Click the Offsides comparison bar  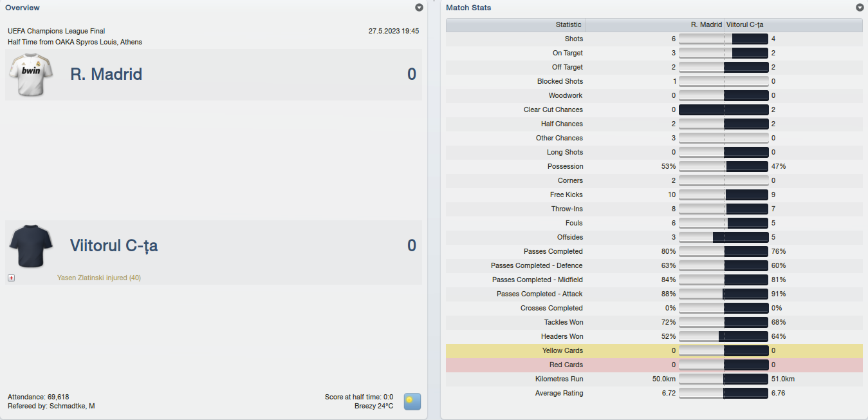click(x=724, y=237)
